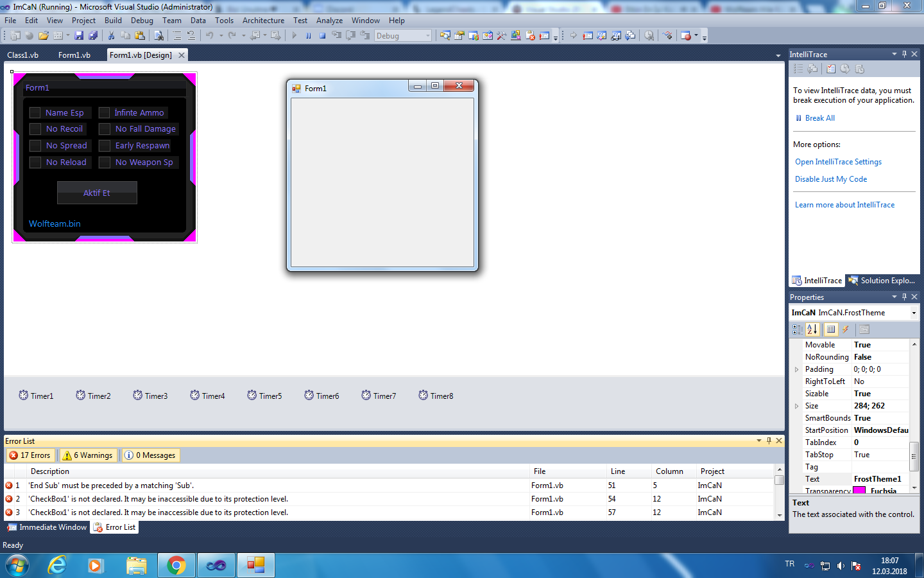924x578 pixels.
Task: Show categorized view in Properties panel
Action: (798, 329)
